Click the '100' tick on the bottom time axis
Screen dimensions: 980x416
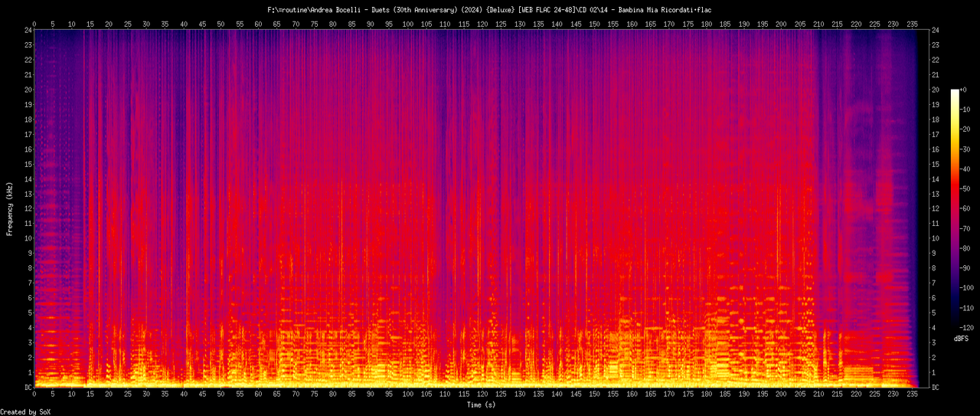pos(407,395)
